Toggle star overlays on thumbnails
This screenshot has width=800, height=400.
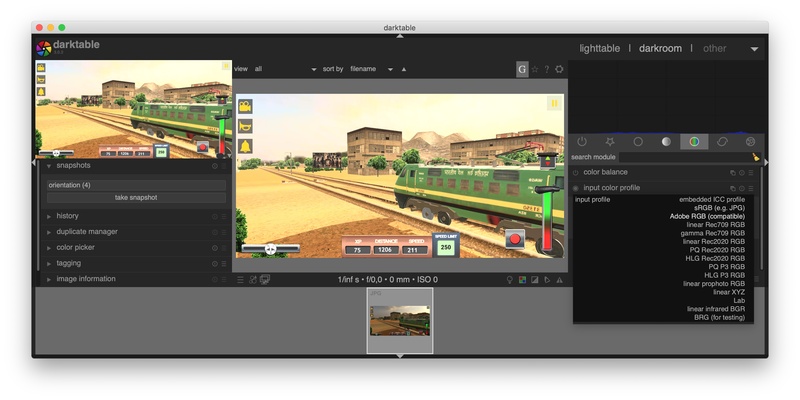tap(535, 69)
